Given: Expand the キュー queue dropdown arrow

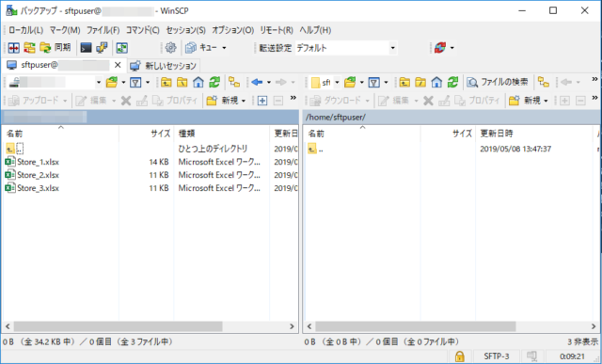Looking at the screenshot, I should coord(224,48).
